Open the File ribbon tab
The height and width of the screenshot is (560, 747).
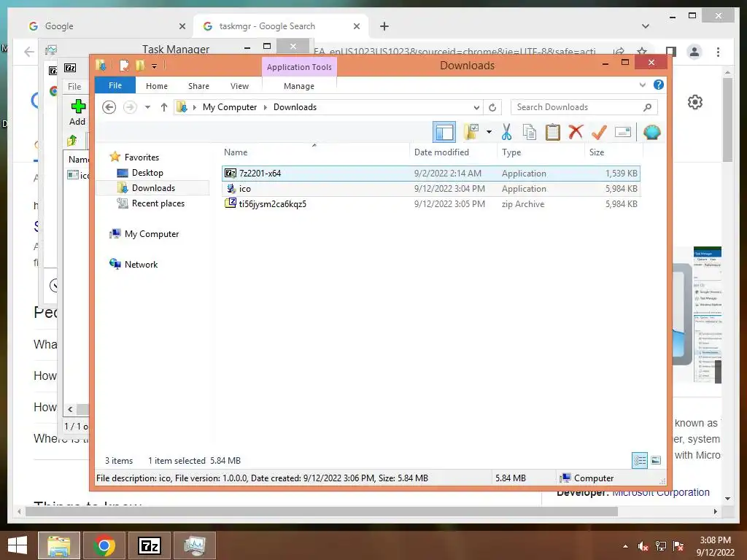[115, 85]
